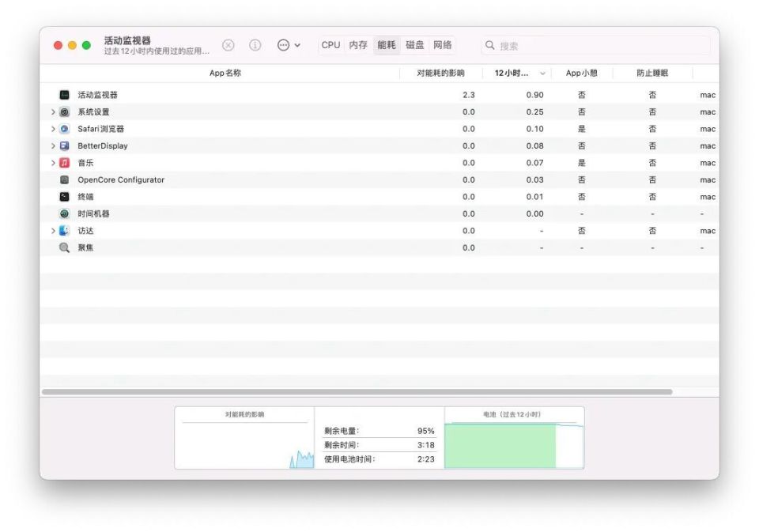
Task: Click the 0.07 value for 音乐
Action: pyautogui.click(x=535, y=163)
